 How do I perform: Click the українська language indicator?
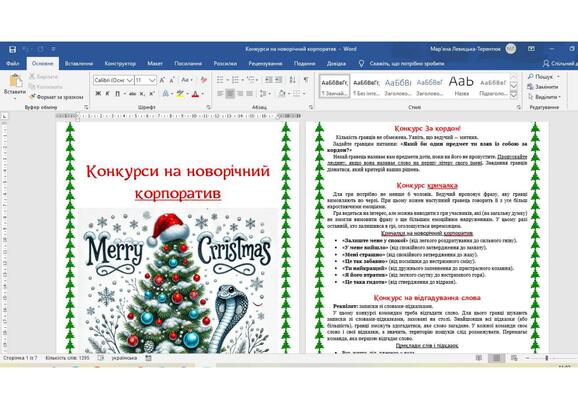click(x=124, y=358)
